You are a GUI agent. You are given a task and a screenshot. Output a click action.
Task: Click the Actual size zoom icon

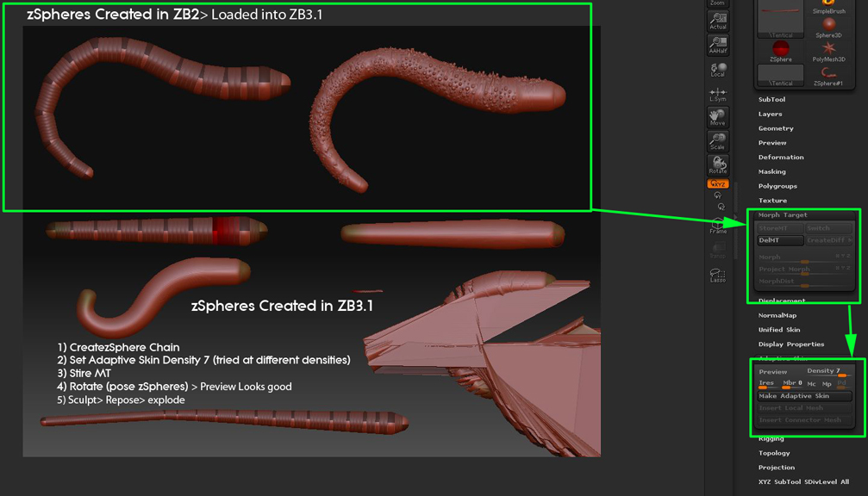[x=718, y=21]
